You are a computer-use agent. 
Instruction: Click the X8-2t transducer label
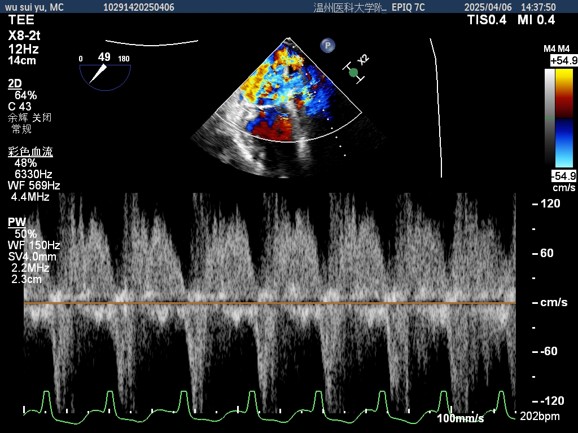[24, 36]
